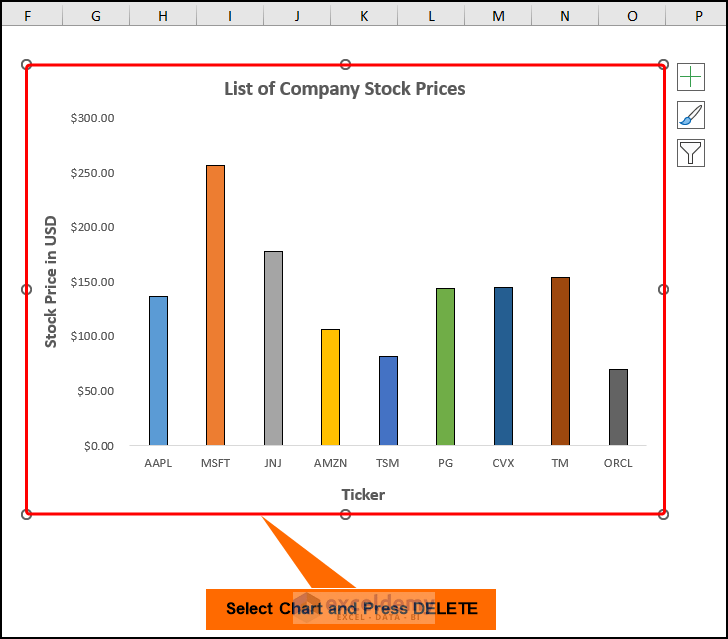Click the AMZN axis label
The width and height of the screenshot is (728, 639).
(331, 463)
